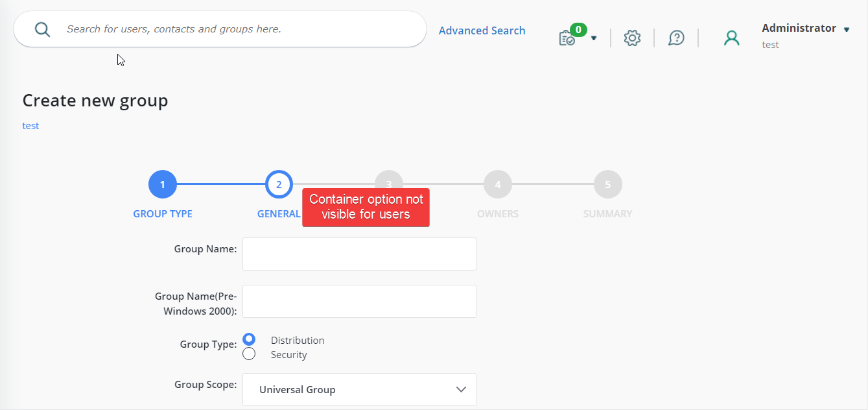The height and width of the screenshot is (410, 868).
Task: Click the help question mark icon
Action: [x=676, y=38]
